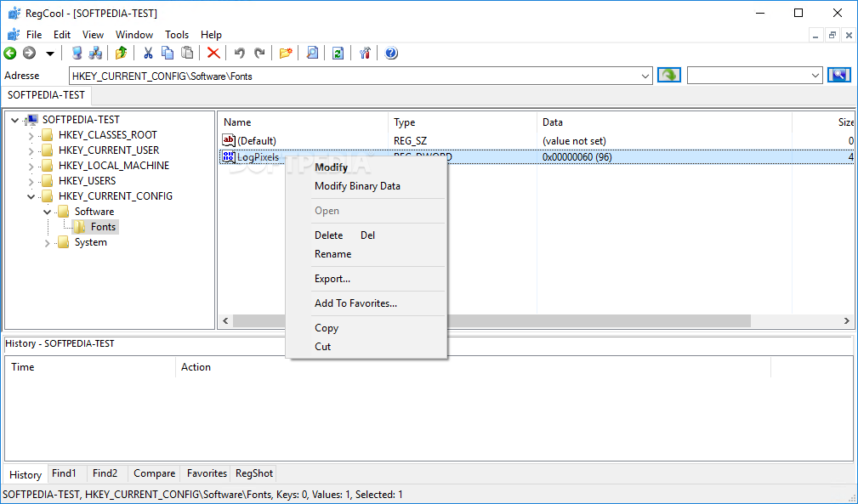Viewport: 858px width, 504px height.
Task: Switch to the Find2 tab
Action: 105,473
